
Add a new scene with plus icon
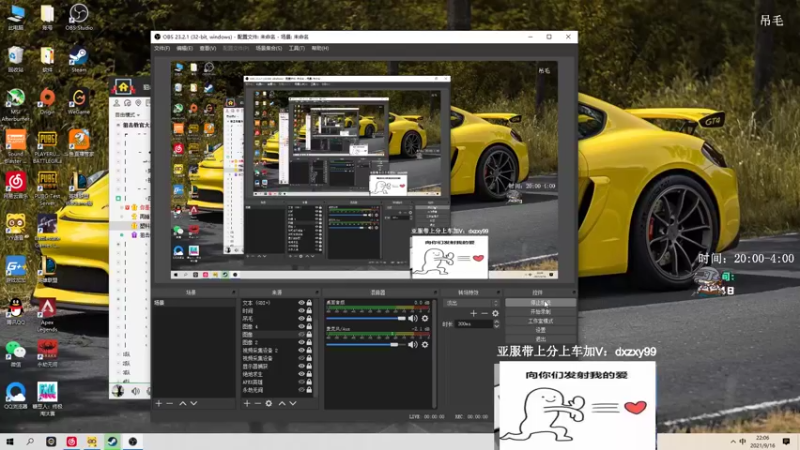(x=159, y=404)
